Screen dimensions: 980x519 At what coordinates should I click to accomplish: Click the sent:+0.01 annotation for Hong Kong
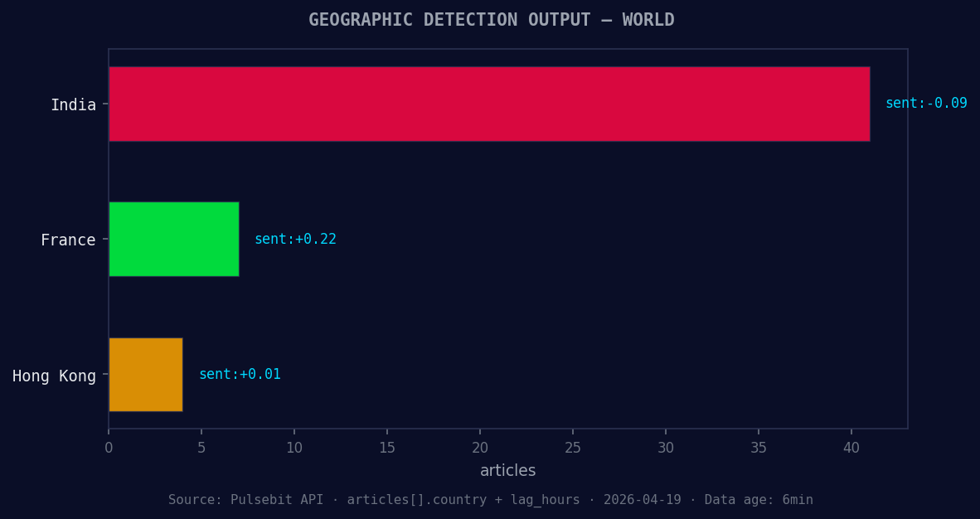(x=239, y=374)
